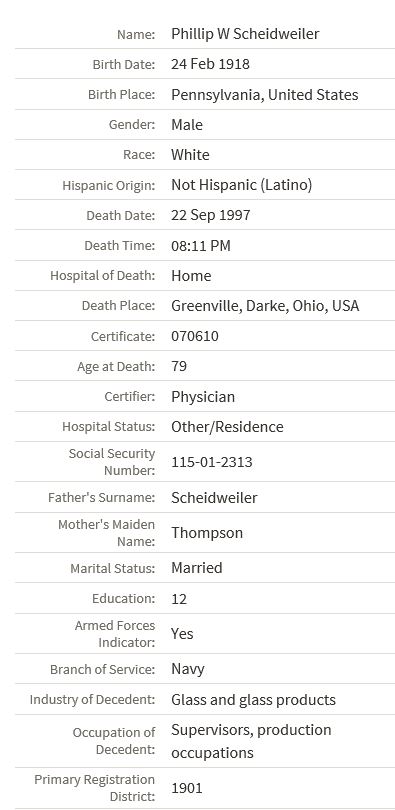The height and width of the screenshot is (810, 395).
Task: Click the death date 22 Sep 1997
Action: point(211,215)
